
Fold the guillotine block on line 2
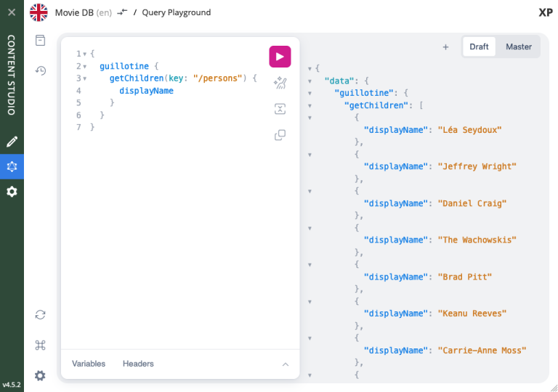(85, 67)
